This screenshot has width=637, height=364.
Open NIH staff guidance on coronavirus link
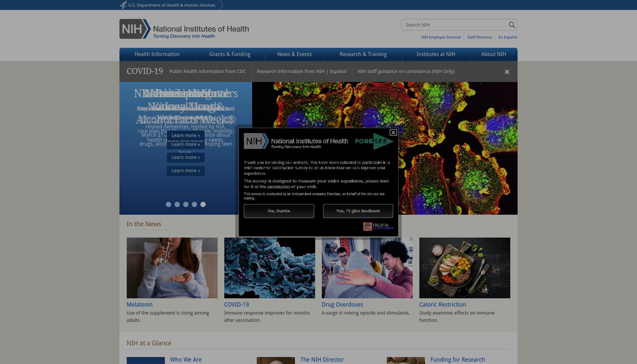click(406, 71)
